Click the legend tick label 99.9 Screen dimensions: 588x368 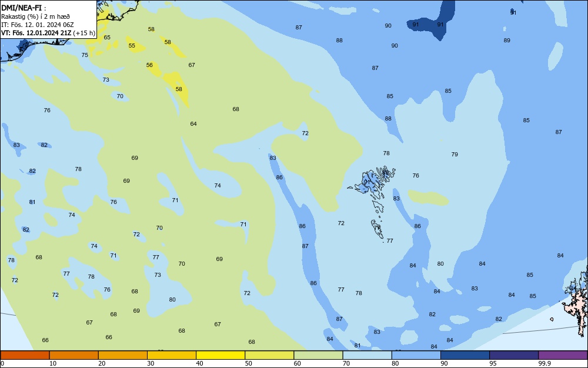coord(544,363)
